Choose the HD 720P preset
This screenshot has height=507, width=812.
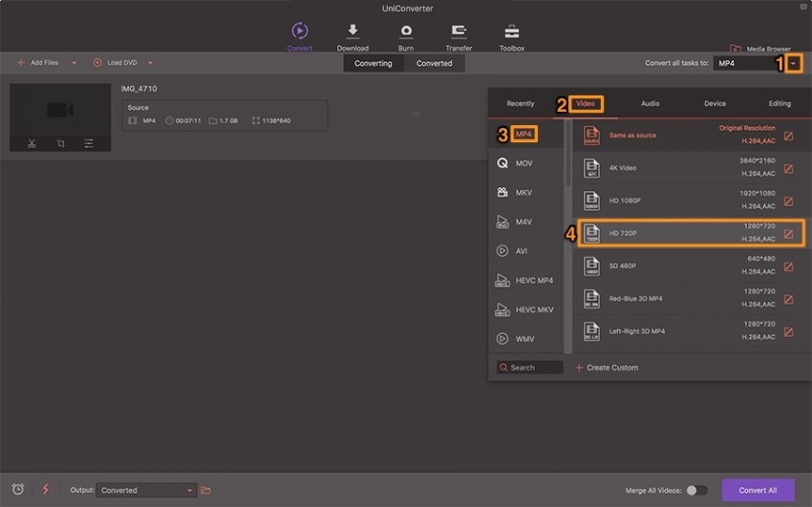(692, 233)
